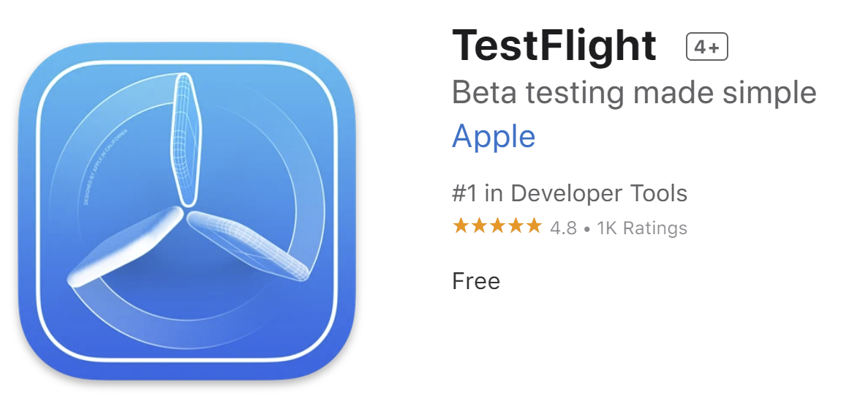
Task: Click the 4.8 rating score
Action: click(564, 228)
